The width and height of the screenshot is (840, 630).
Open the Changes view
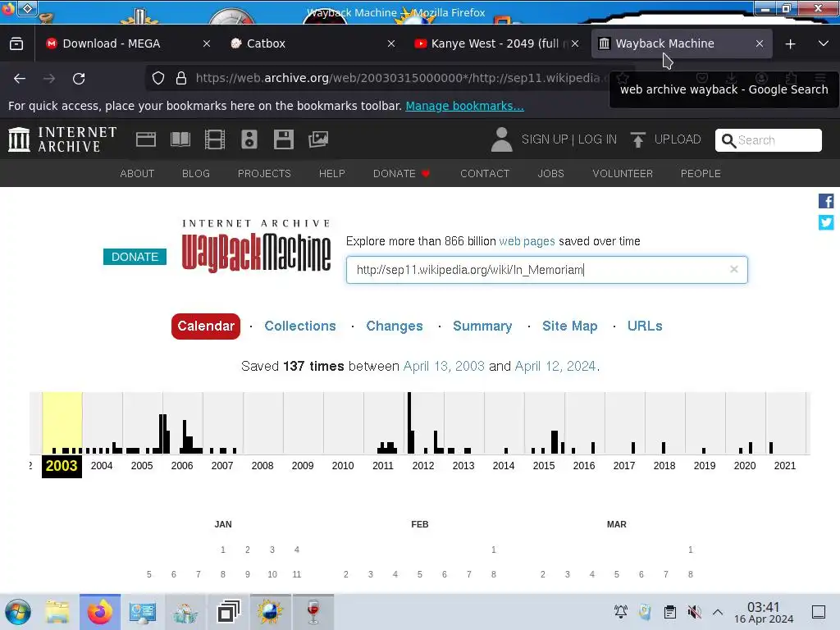click(395, 326)
